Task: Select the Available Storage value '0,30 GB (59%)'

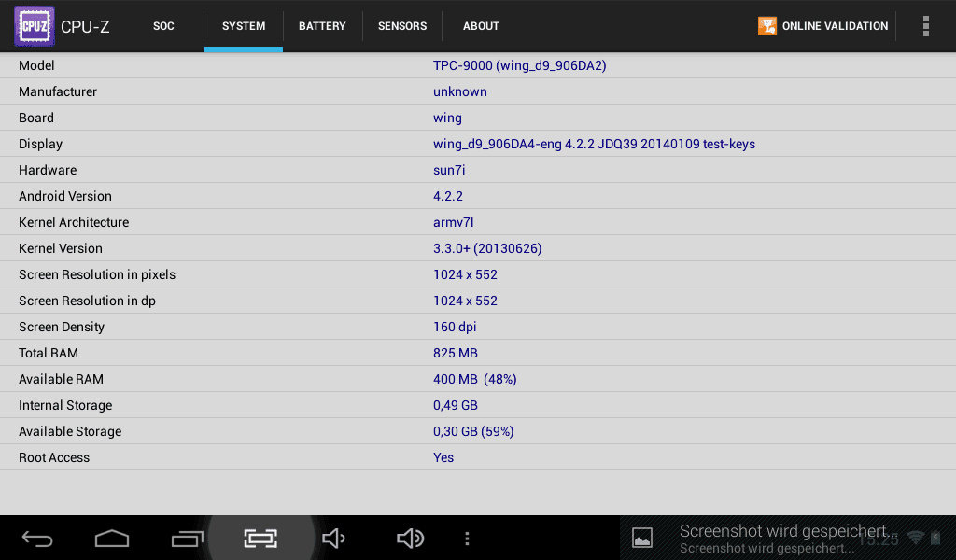Action: click(x=473, y=431)
